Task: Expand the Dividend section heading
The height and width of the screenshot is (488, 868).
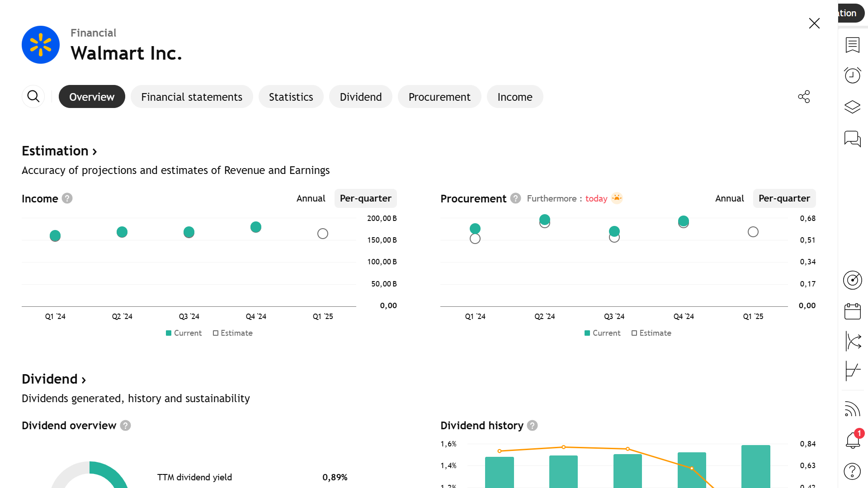Action: tap(54, 379)
